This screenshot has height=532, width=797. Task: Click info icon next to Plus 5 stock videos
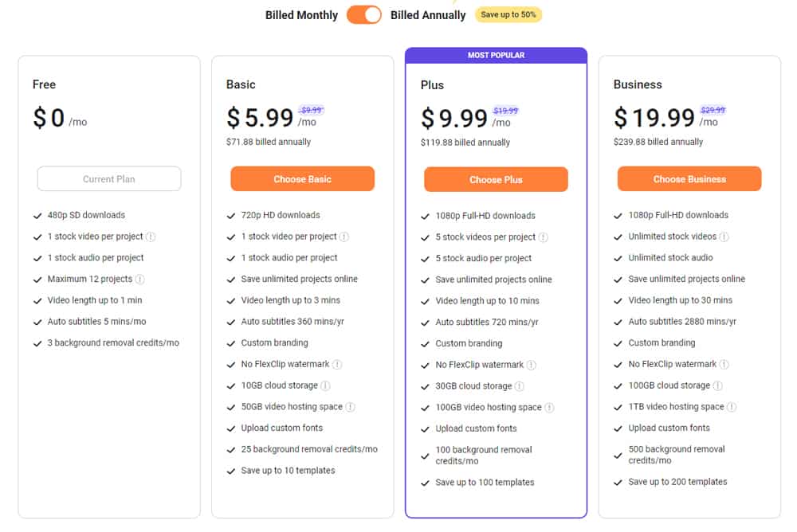[544, 237]
